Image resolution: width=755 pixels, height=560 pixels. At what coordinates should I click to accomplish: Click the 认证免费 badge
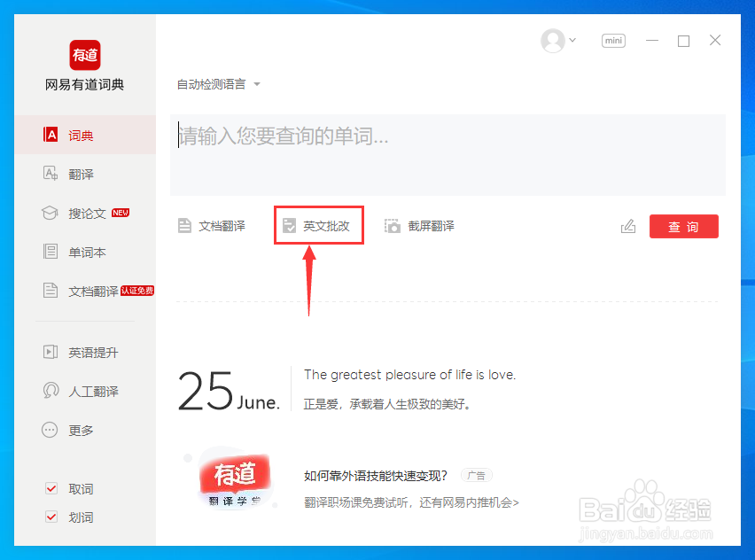[137, 291]
